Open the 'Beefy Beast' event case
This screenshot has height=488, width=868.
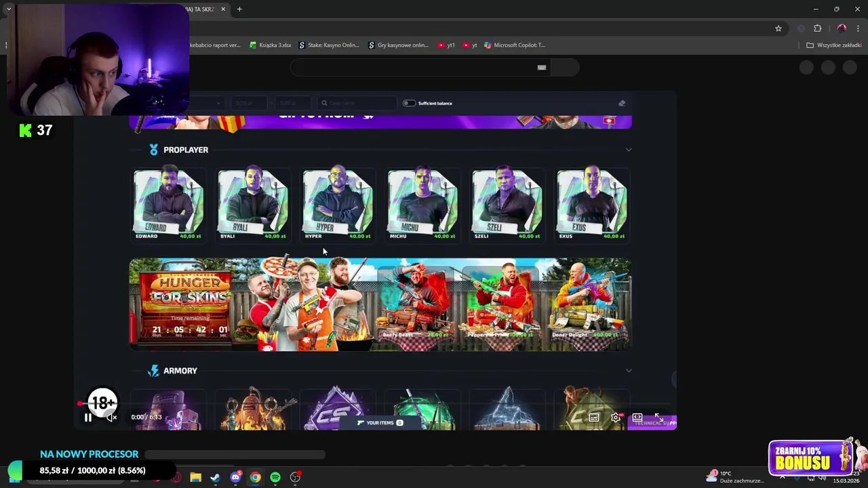click(415, 302)
